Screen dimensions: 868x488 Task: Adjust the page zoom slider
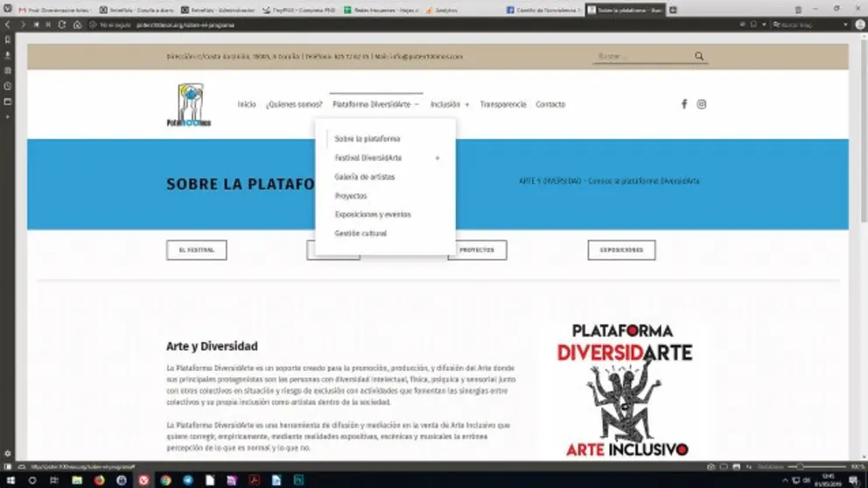(x=816, y=467)
